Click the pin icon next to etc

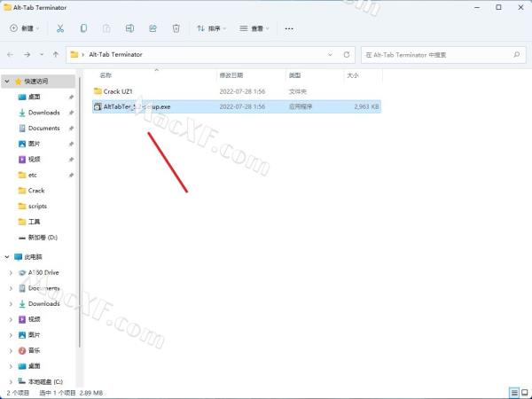pos(71,175)
